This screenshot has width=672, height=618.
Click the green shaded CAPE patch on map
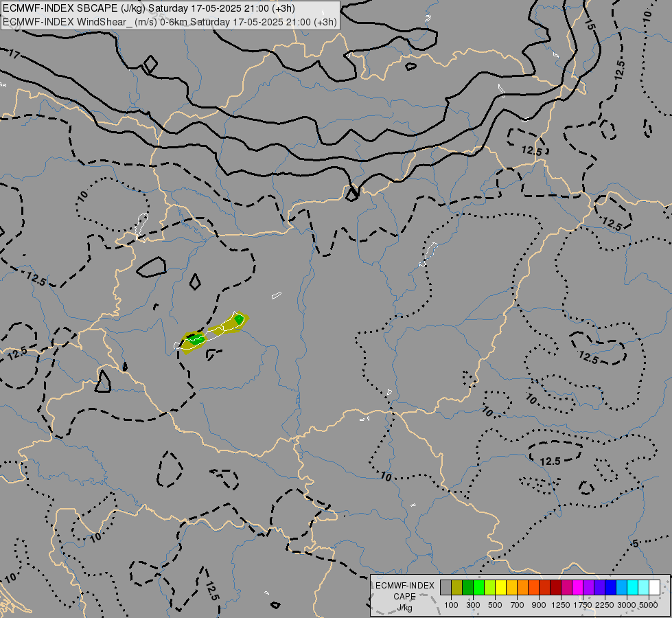[x=196, y=340]
